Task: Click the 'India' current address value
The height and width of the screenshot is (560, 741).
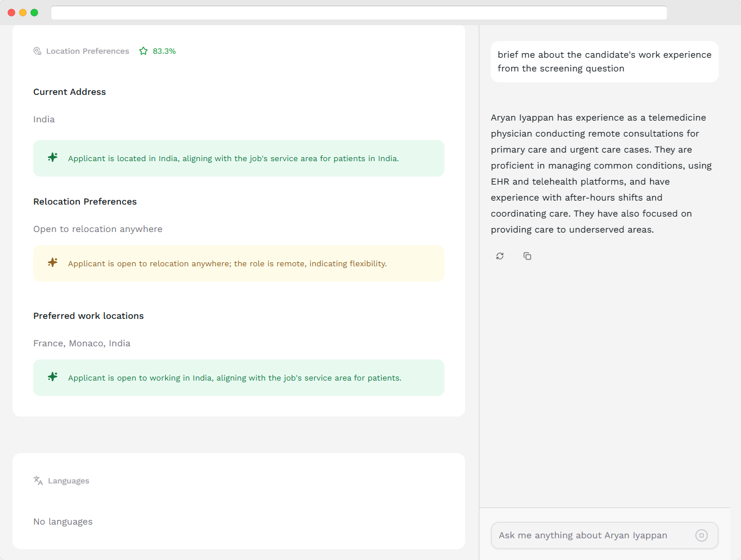Action: click(44, 119)
